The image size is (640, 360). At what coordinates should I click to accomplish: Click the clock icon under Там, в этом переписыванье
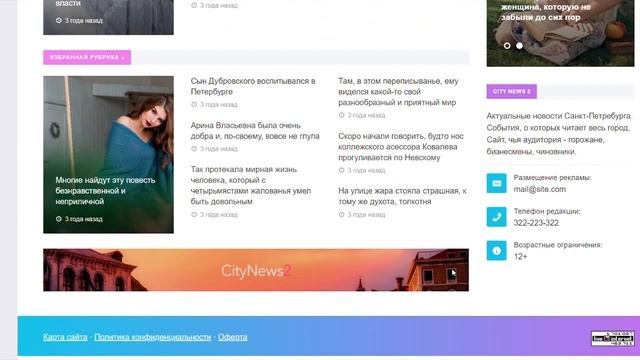point(342,116)
